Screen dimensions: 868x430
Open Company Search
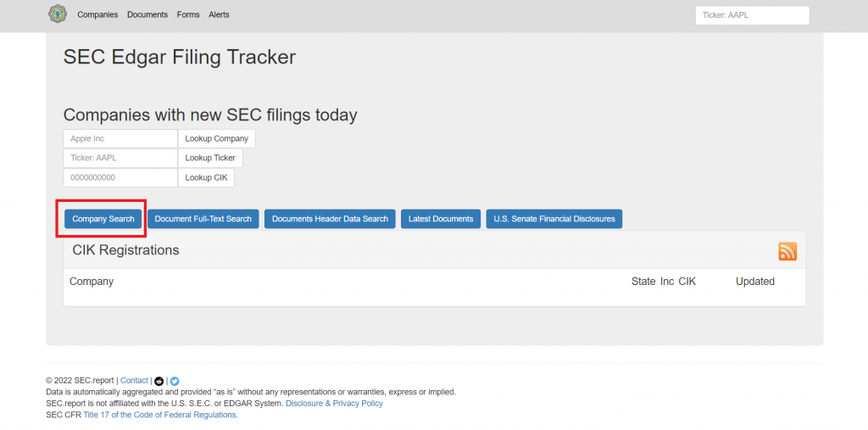pos(103,219)
